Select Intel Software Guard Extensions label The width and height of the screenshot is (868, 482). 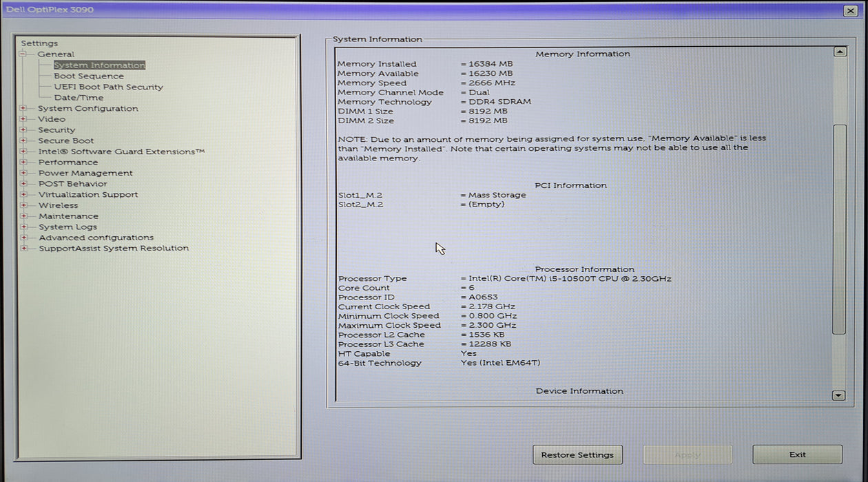pyautogui.click(x=121, y=151)
